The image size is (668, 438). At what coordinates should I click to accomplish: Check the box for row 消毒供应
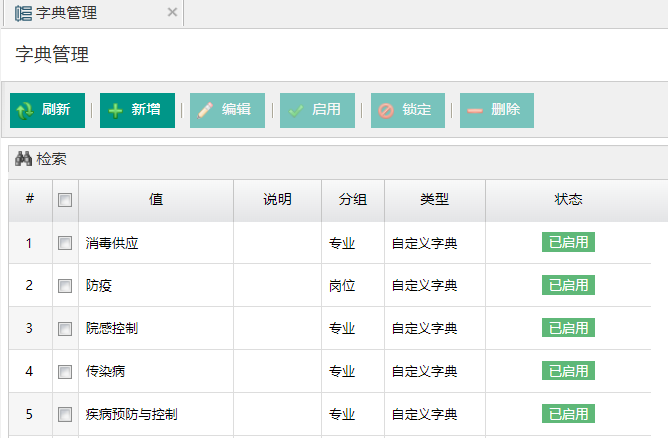(x=65, y=243)
